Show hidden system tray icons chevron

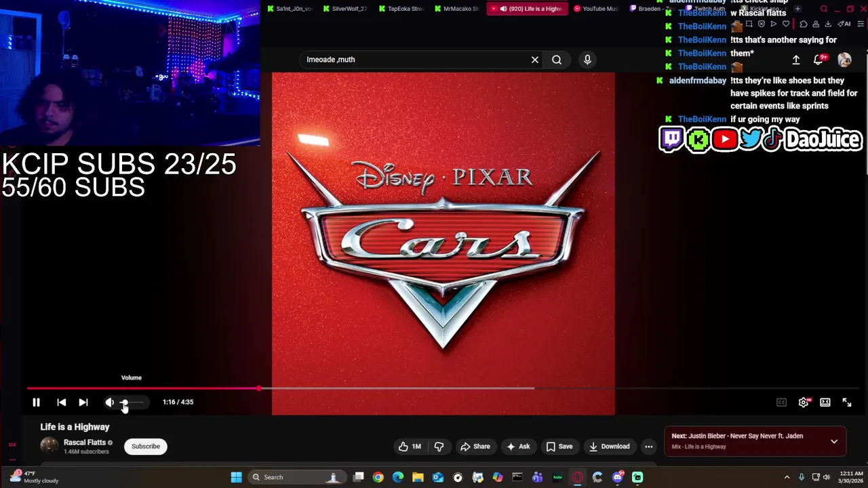tap(787, 477)
